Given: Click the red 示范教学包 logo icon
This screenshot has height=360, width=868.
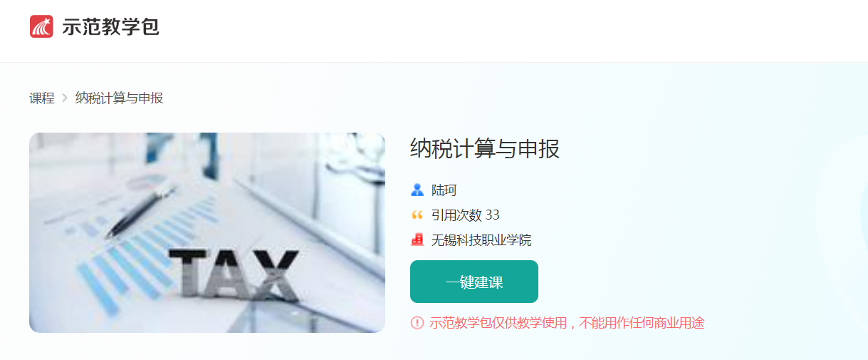Looking at the screenshot, I should point(41,26).
